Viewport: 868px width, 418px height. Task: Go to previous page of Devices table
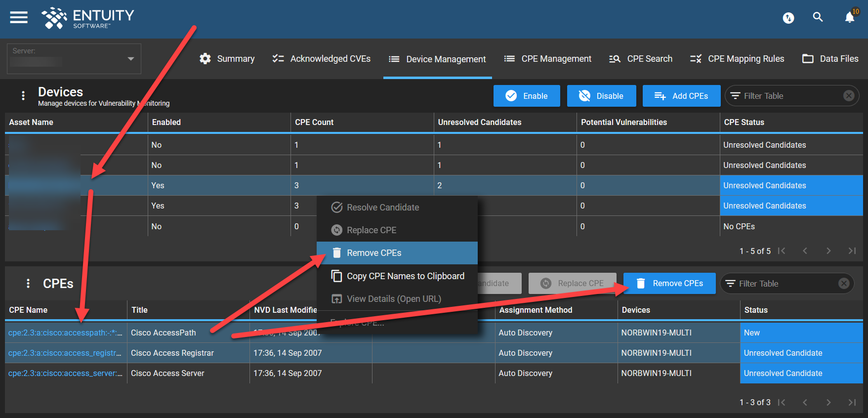pyautogui.click(x=805, y=251)
